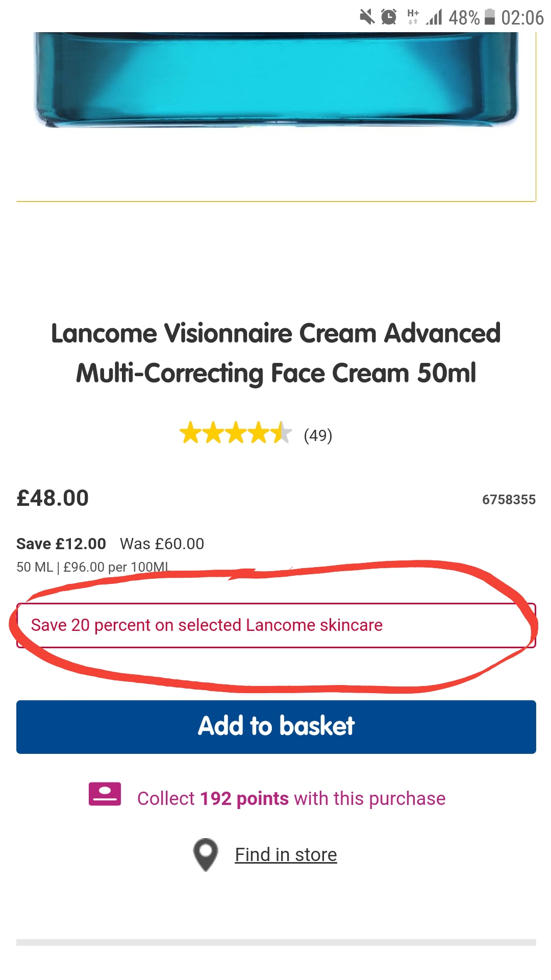Open Save 20 percent Lancome skincare offer
Image resolution: width=551 pixels, height=980 pixels.
pos(207,625)
